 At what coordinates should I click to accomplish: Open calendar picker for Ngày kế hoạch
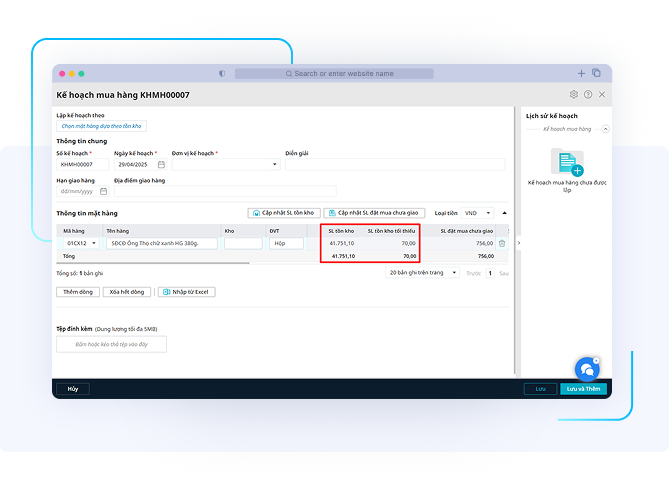pyautogui.click(x=161, y=165)
